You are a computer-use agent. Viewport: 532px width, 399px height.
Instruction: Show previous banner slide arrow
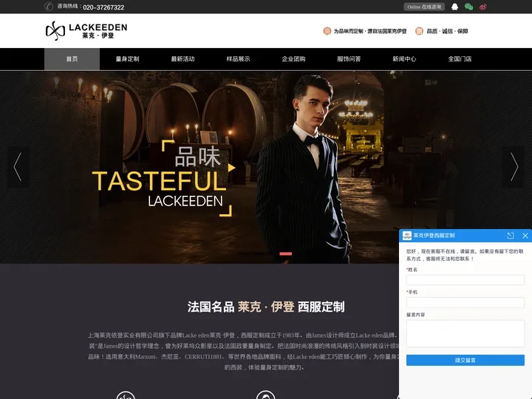pos(18,166)
